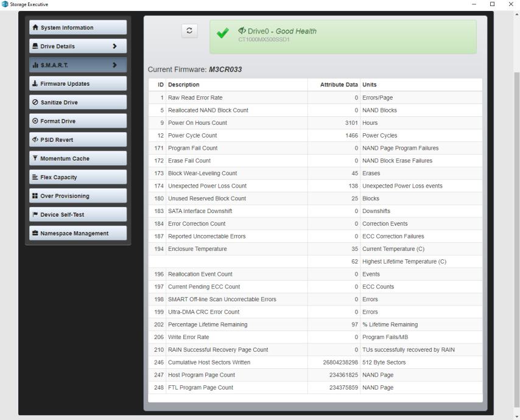Click the Units column header
Screen dimensions: 520x420
tap(370, 85)
